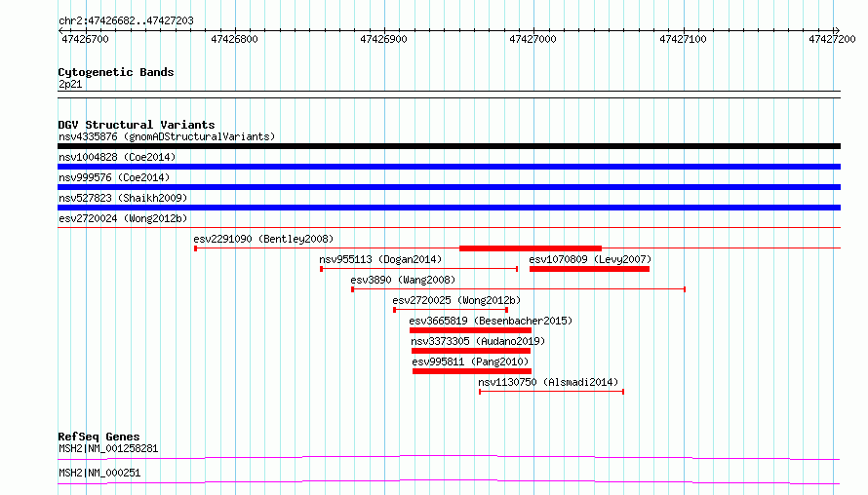Select MSH2|NM_000251 transcript label
Image resolution: width=868 pixels, height=495 pixels.
(x=99, y=473)
